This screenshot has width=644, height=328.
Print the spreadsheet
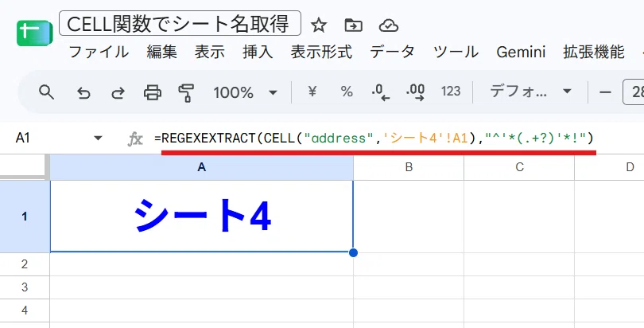[x=153, y=92]
